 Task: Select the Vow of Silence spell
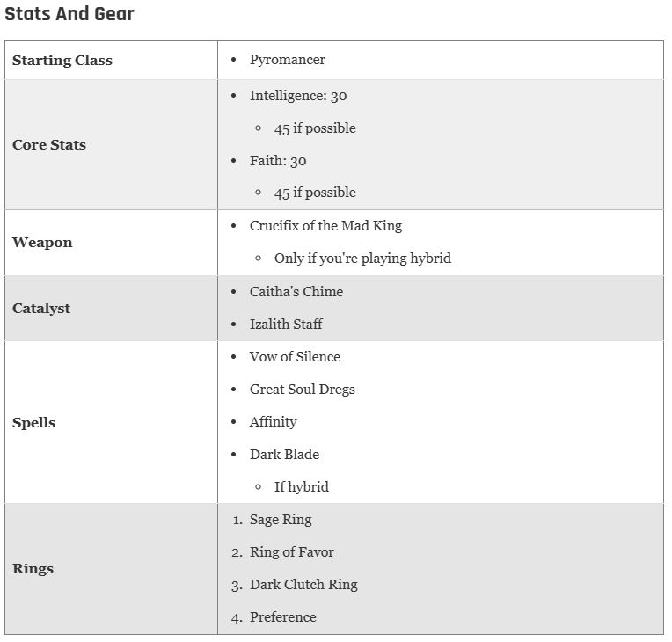coord(295,356)
